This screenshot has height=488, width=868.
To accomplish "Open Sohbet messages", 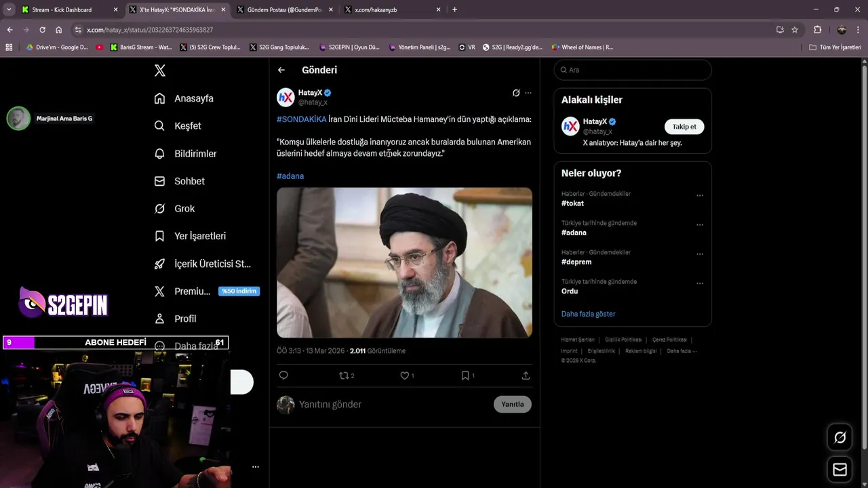I will point(179,181).
